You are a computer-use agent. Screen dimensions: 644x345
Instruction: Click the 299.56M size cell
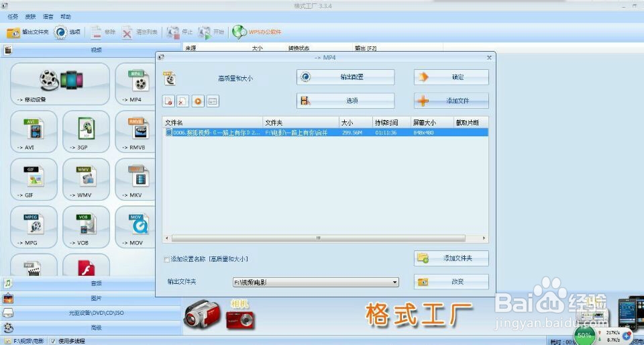[352, 133]
